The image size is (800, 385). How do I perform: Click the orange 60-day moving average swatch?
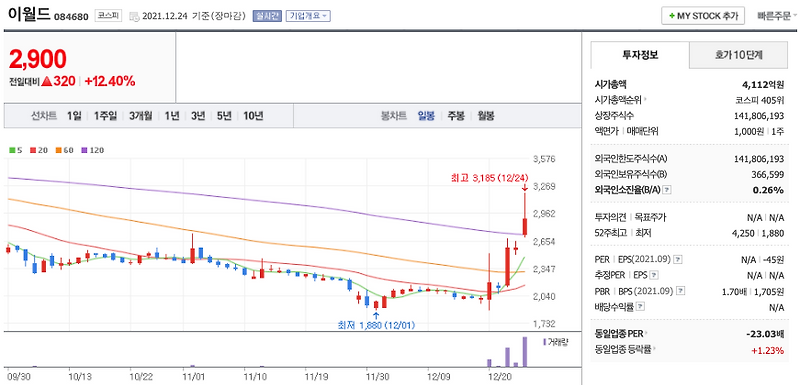pos(58,150)
